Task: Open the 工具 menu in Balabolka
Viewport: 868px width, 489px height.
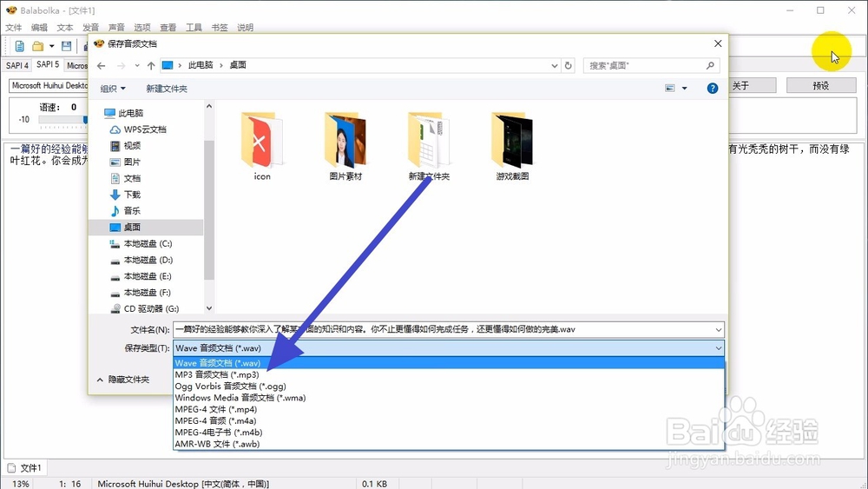Action: click(194, 28)
